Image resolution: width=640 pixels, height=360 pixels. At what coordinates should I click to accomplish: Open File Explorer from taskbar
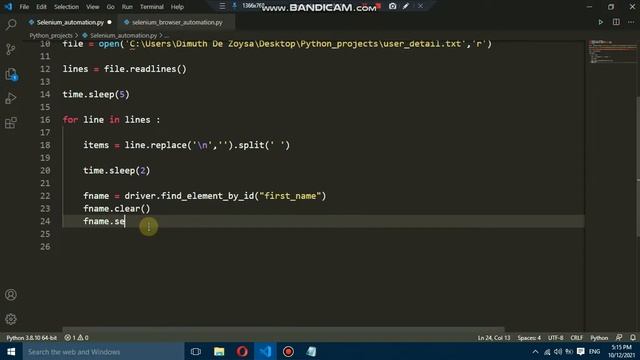[219, 351]
